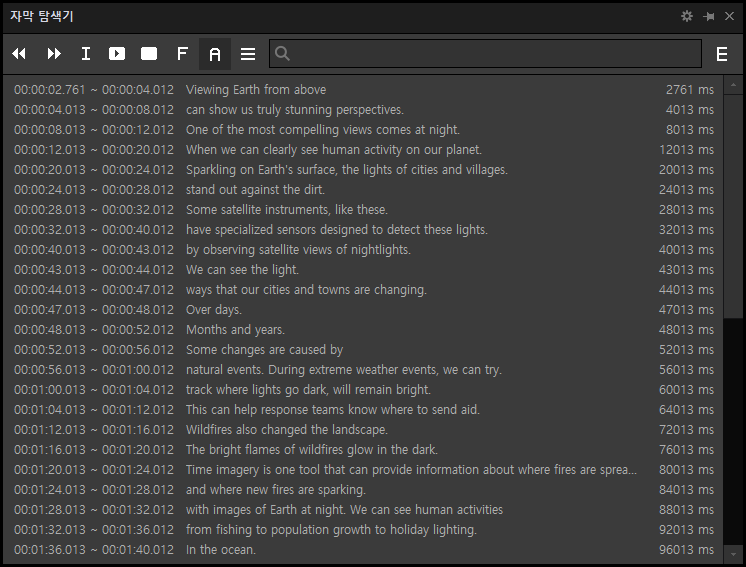Image resolution: width=746 pixels, height=567 pixels.
Task: Select subtitle 'Viewing Earth from above'
Action: [256, 90]
